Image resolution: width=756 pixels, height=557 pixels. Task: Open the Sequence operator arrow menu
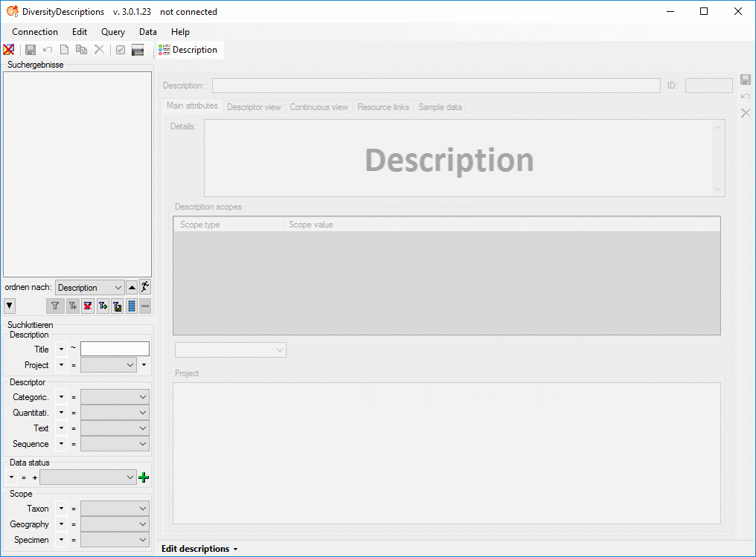[x=61, y=444]
